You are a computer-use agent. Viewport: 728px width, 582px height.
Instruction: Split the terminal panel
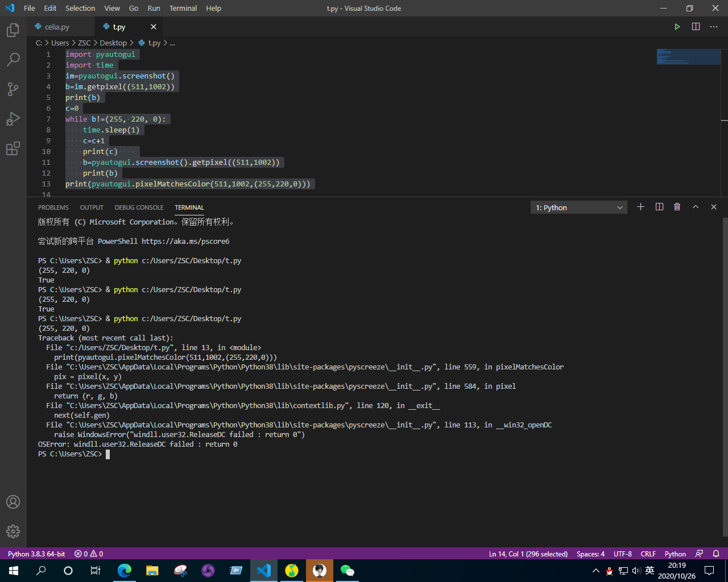pyautogui.click(x=659, y=207)
